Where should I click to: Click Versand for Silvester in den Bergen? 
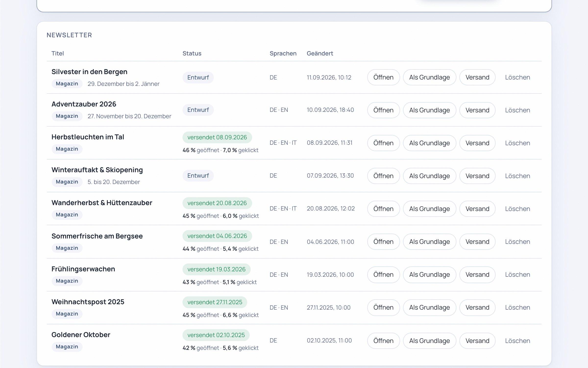coord(477,77)
